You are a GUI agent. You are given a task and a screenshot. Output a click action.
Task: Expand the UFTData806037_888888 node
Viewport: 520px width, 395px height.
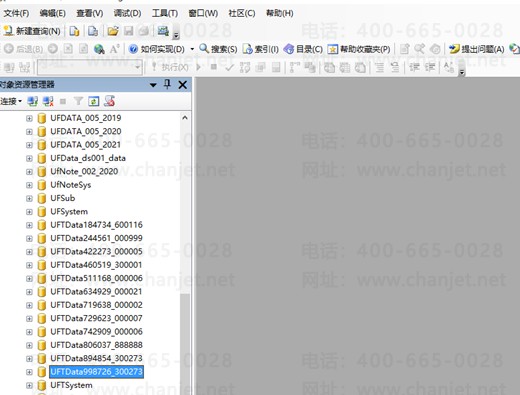point(29,345)
